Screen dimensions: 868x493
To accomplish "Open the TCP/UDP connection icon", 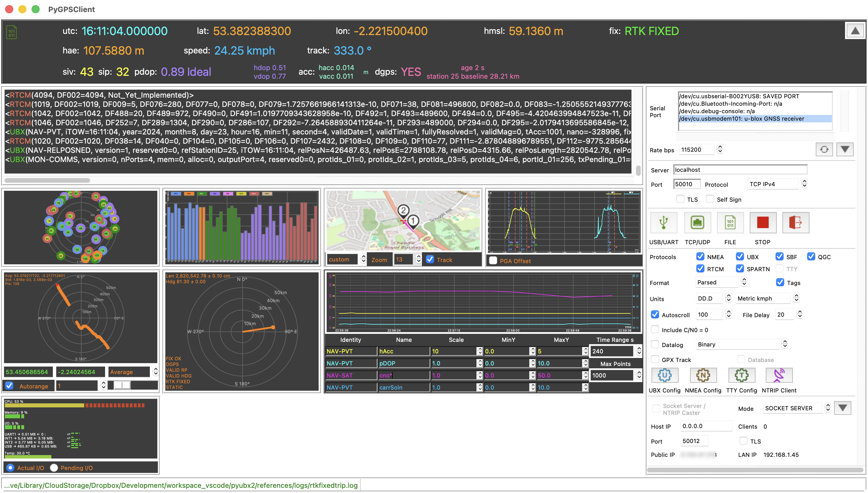I will point(697,223).
